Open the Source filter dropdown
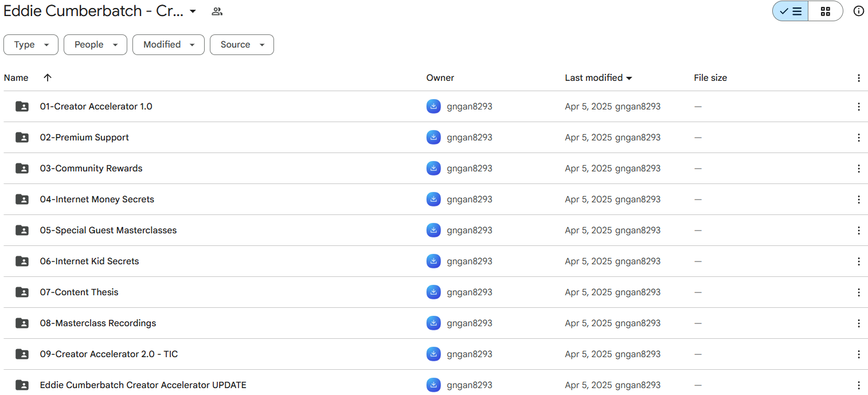This screenshot has height=395, width=868. 242,45
